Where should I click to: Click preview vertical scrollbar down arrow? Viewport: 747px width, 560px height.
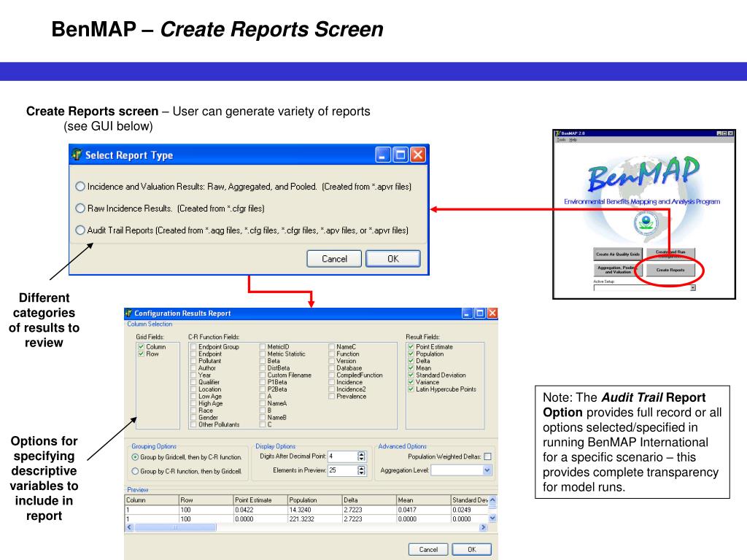pos(492,518)
